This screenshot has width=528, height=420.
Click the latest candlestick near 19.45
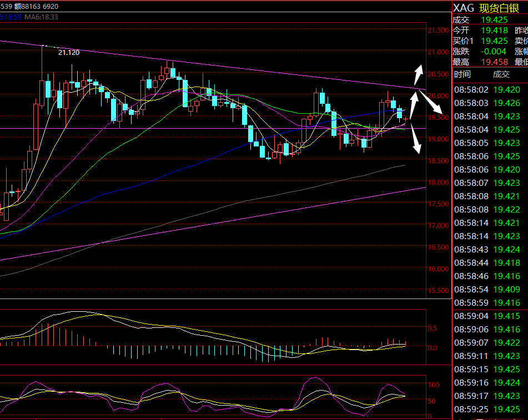[405, 119]
